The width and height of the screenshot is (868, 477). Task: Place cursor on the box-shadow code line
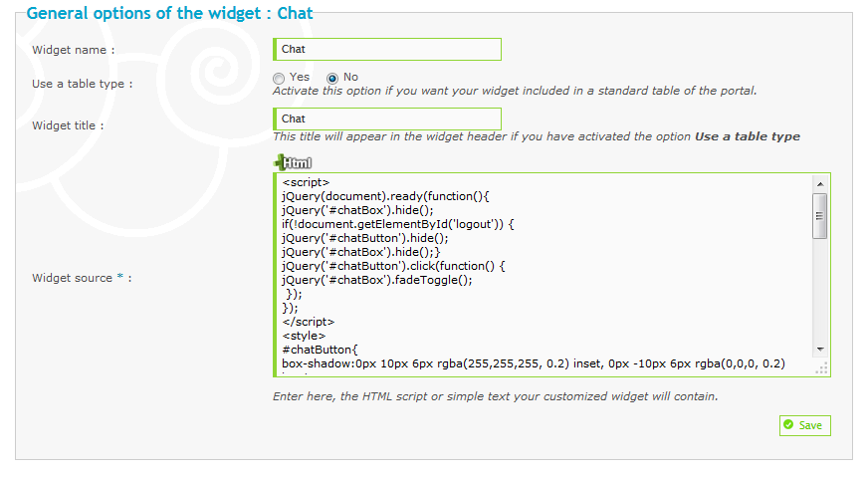[x=534, y=364]
